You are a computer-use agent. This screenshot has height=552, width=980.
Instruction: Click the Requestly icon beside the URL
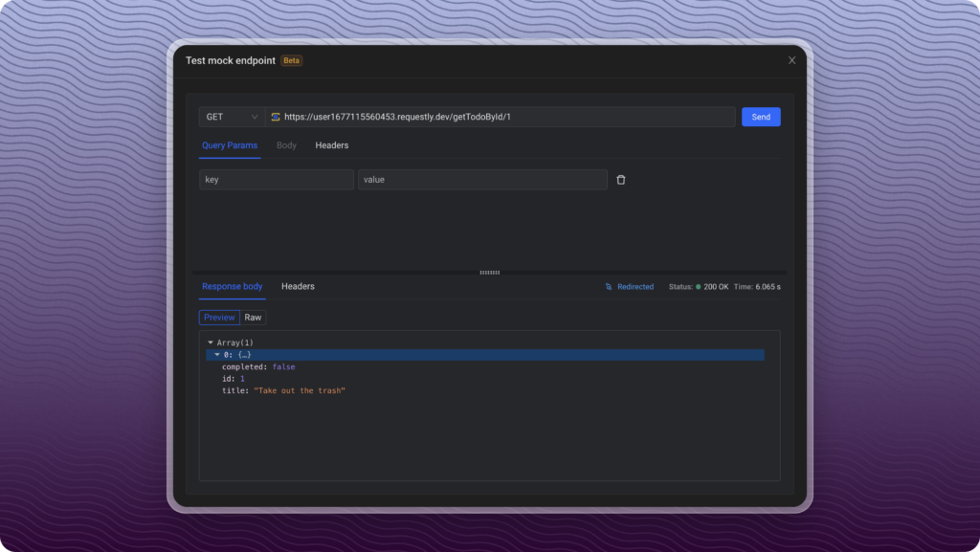[275, 117]
